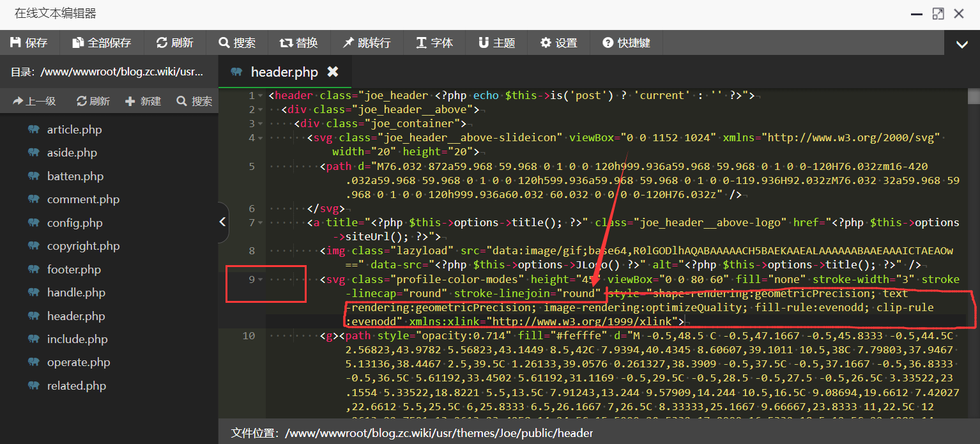980x444 pixels.
Task: Open the 搜索 search tool in toolbar
Action: [236, 43]
